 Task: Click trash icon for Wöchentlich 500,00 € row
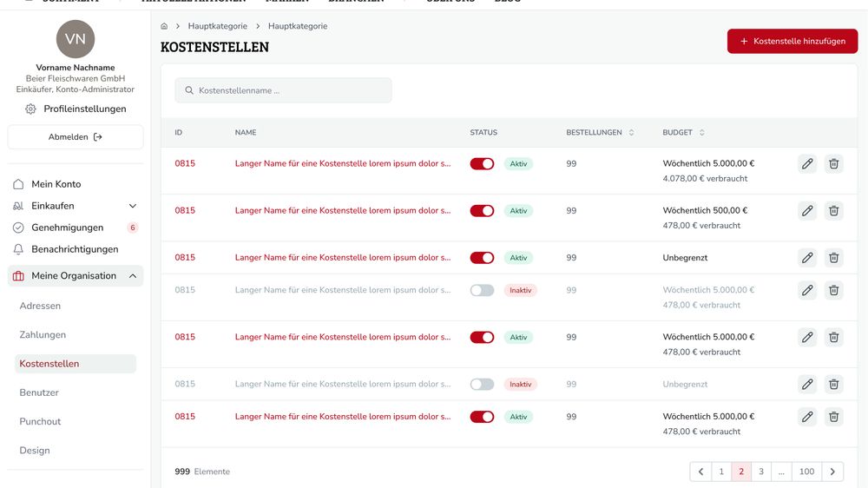[x=833, y=211]
